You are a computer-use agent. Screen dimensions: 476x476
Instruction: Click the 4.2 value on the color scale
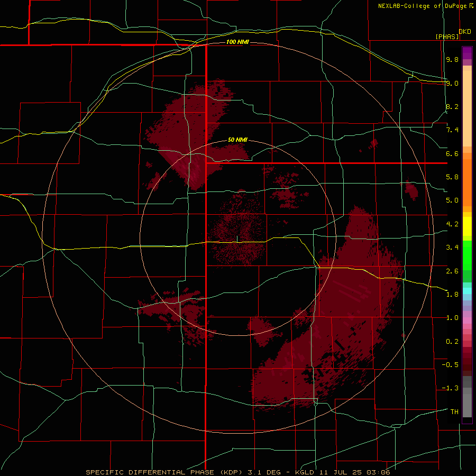452,224
